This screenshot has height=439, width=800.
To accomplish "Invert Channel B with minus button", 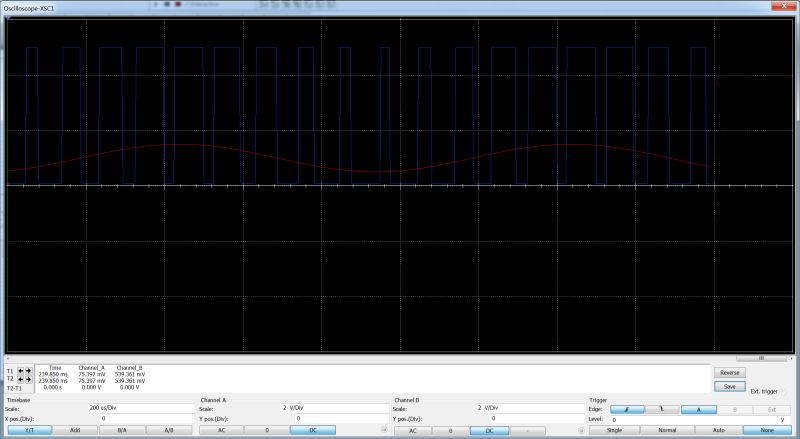I will pos(528,431).
